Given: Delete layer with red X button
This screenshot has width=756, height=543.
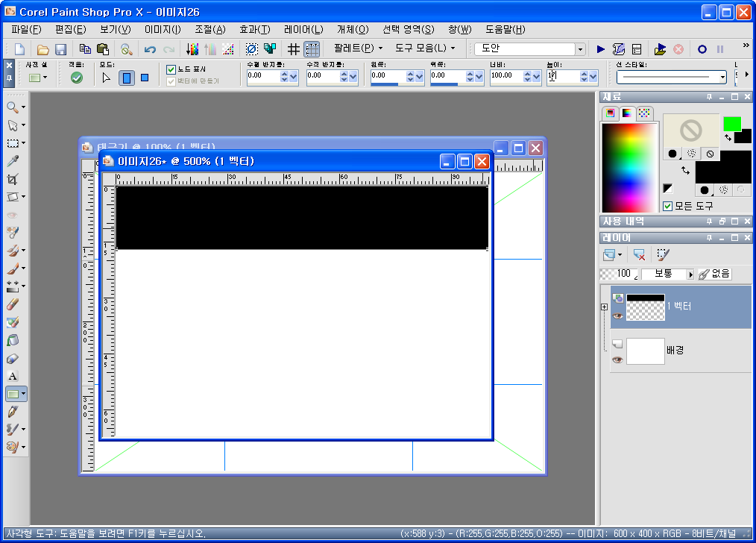Looking at the screenshot, I should tap(640, 254).
